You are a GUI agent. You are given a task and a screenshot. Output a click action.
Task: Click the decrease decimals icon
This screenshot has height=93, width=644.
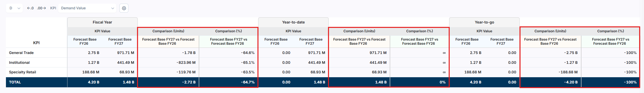click(30, 8)
